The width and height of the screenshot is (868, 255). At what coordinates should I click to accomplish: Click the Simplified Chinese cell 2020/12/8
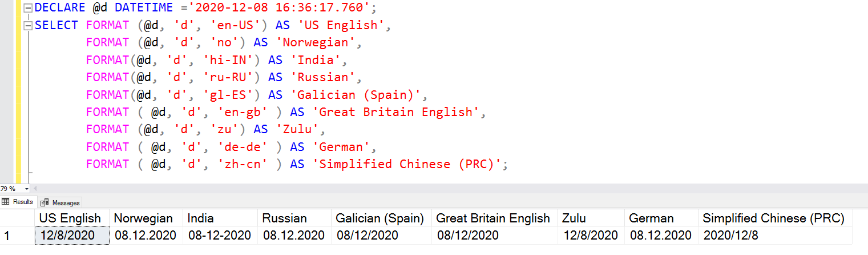pyautogui.click(x=775, y=235)
